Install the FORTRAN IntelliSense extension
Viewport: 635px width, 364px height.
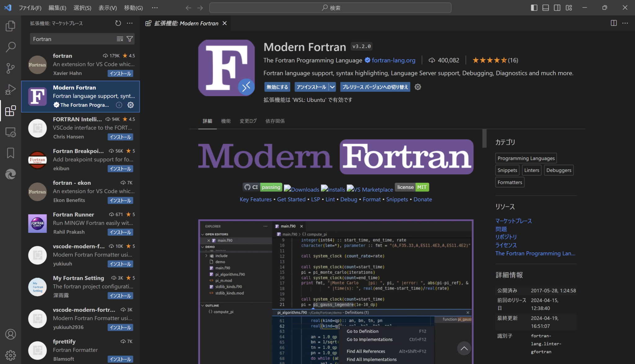pyautogui.click(x=120, y=137)
